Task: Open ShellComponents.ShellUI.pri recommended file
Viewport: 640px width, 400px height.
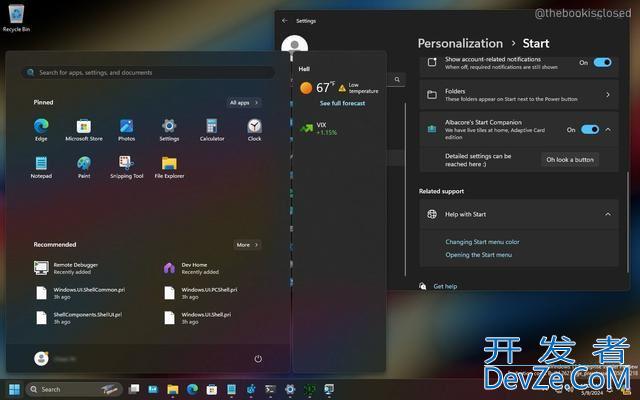Action: pyautogui.click(x=78, y=318)
